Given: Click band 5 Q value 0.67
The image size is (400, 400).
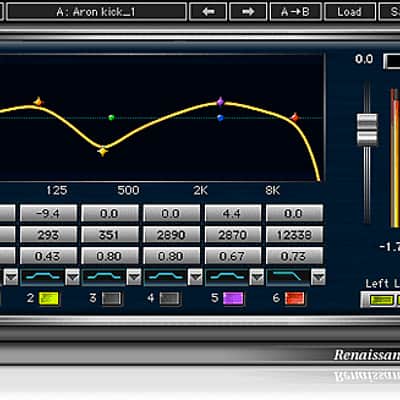Looking at the screenshot, I should (233, 256).
